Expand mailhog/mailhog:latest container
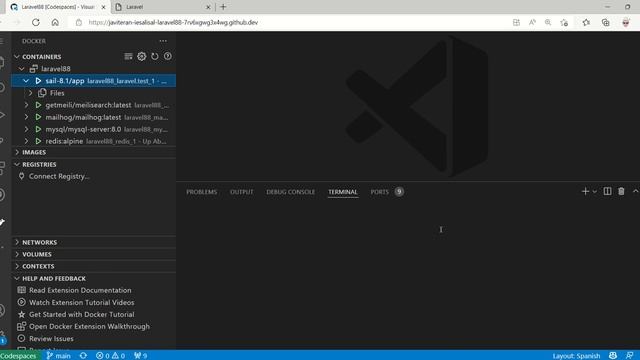The width and height of the screenshot is (640, 360). pyautogui.click(x=27, y=117)
